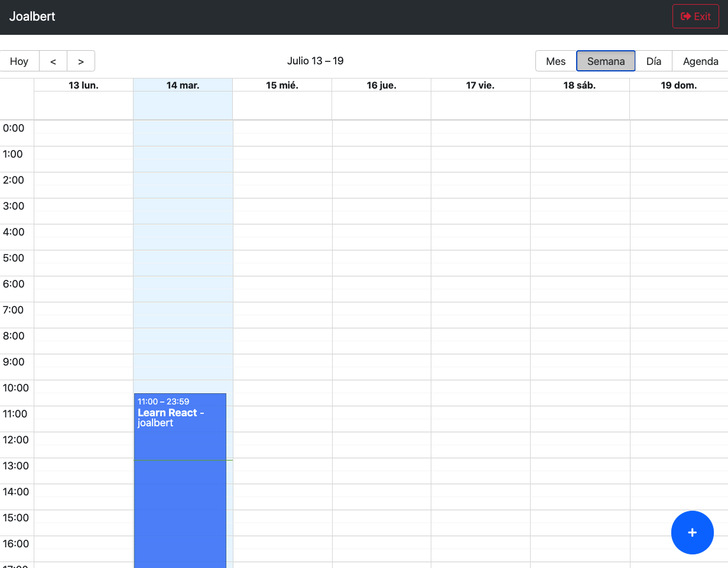Click the 3:00 time label
The width and height of the screenshot is (728, 568).
14,206
